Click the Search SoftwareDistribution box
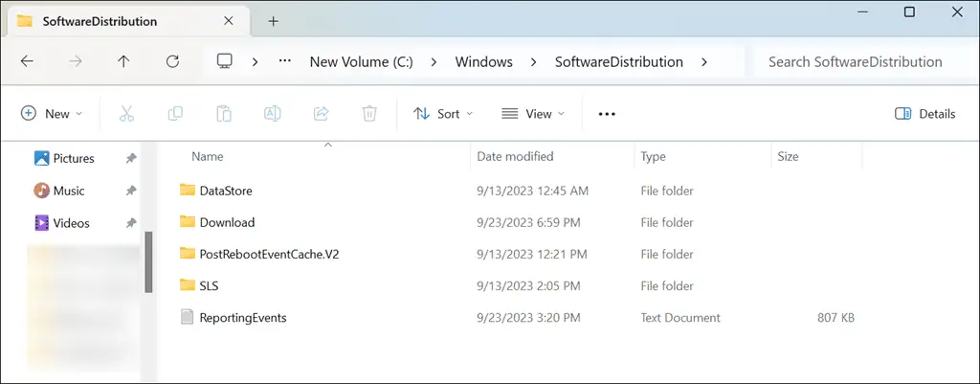The image size is (980, 384). 865,62
